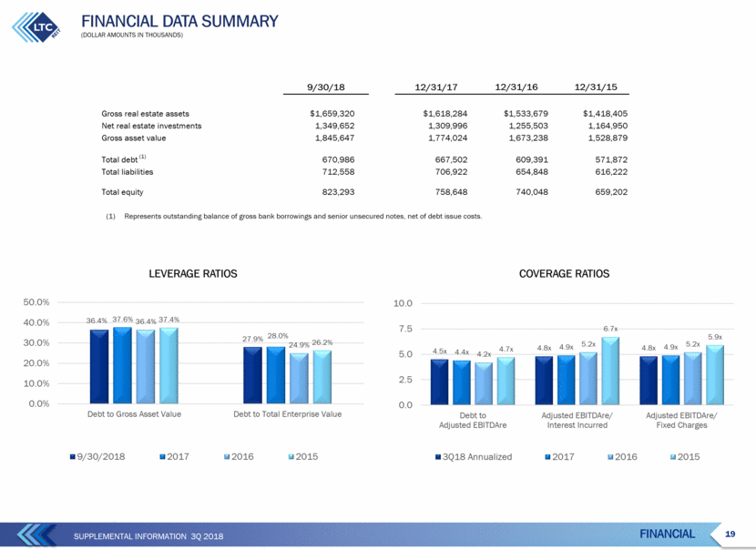Image resolution: width=756 pixels, height=550 pixels.
Task: Click the footer chevron arrows logo
Action: (x=36, y=535)
